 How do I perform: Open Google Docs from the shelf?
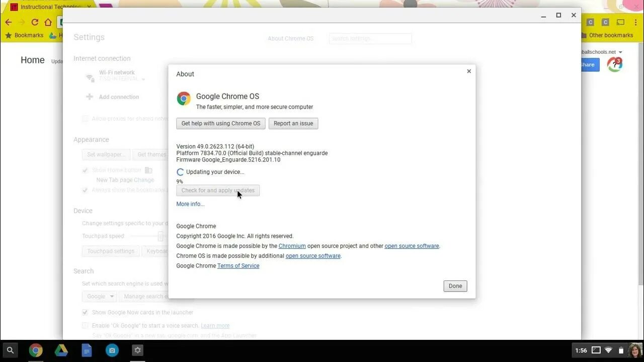[87, 350]
